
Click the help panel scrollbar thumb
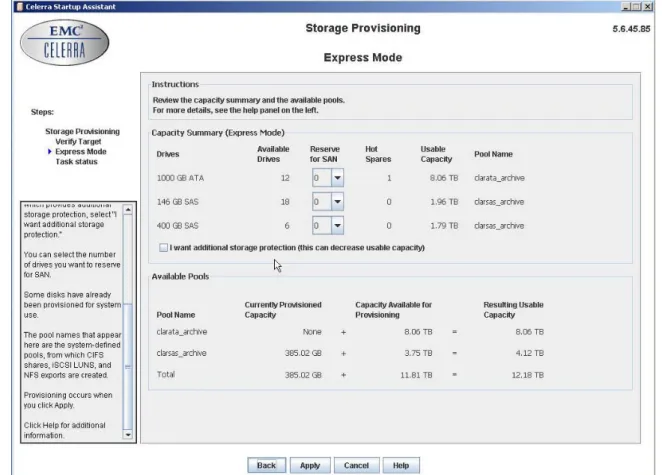pyautogui.click(x=128, y=366)
